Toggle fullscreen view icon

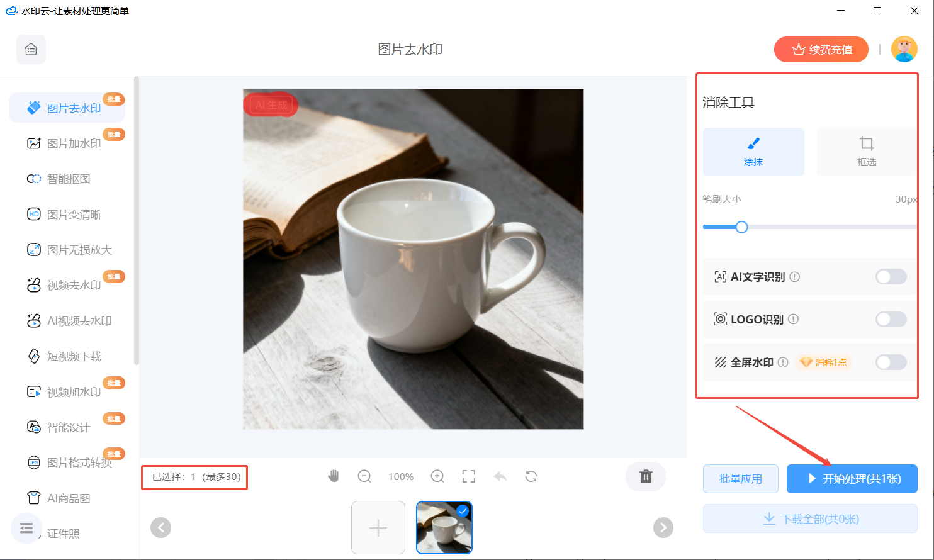tap(469, 476)
